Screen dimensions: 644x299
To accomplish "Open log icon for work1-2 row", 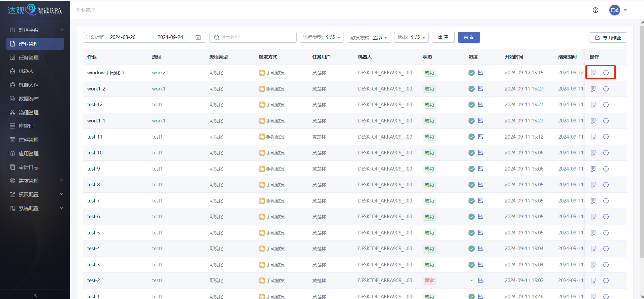I will point(593,89).
